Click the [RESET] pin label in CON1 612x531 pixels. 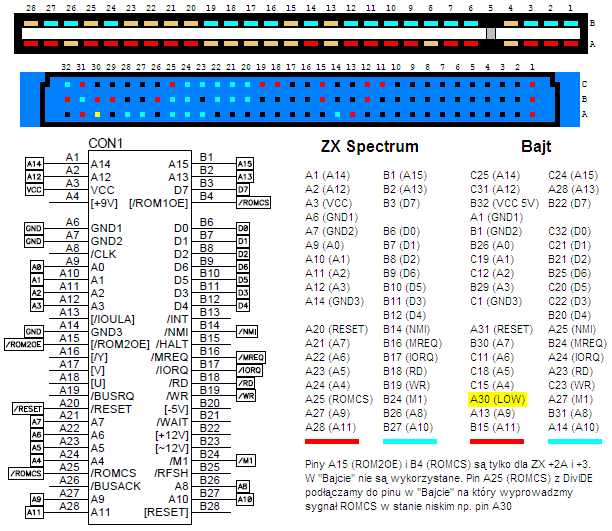tap(166, 512)
